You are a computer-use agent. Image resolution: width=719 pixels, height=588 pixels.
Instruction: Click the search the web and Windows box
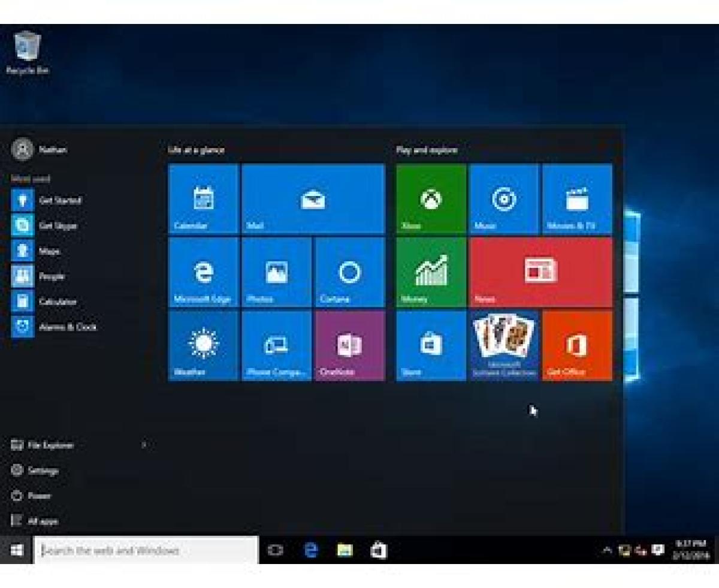click(147, 550)
